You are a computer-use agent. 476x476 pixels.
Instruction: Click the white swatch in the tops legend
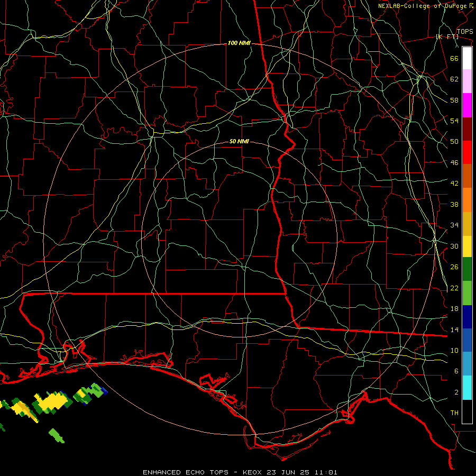coord(467,58)
